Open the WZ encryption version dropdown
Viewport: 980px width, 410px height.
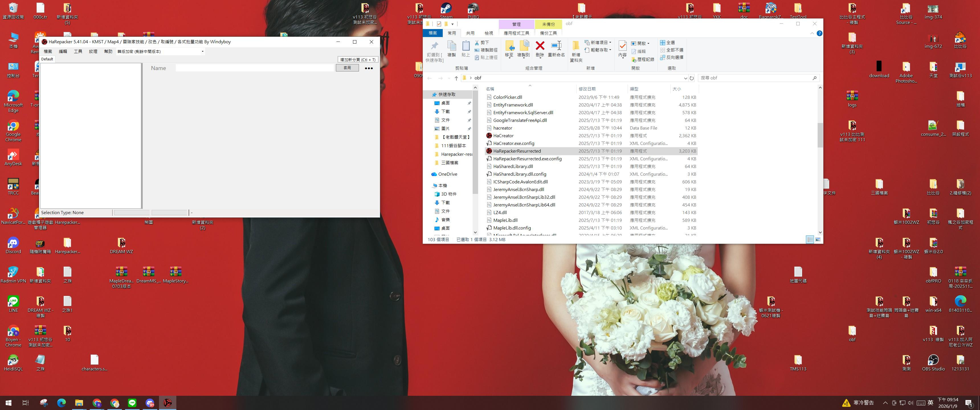point(202,51)
